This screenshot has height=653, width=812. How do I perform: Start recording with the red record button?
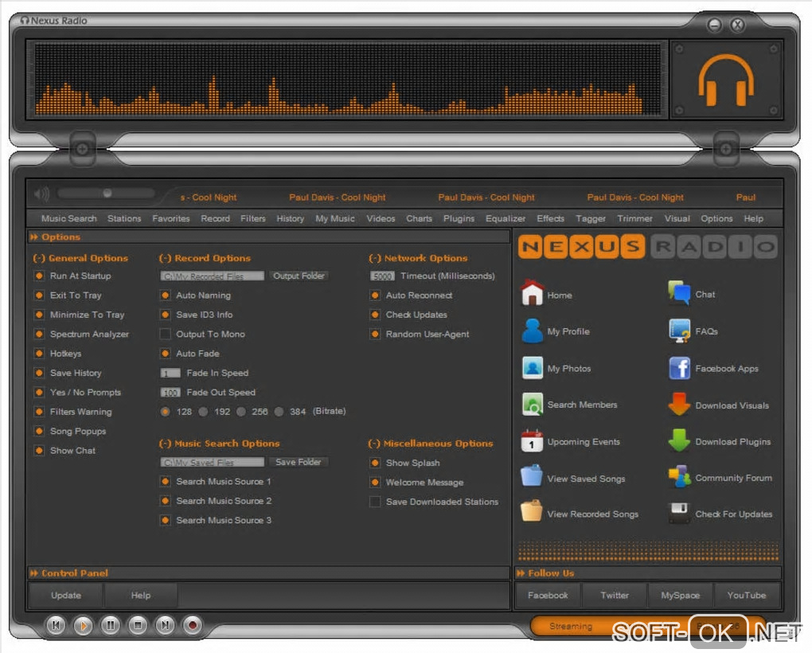pyautogui.click(x=193, y=625)
